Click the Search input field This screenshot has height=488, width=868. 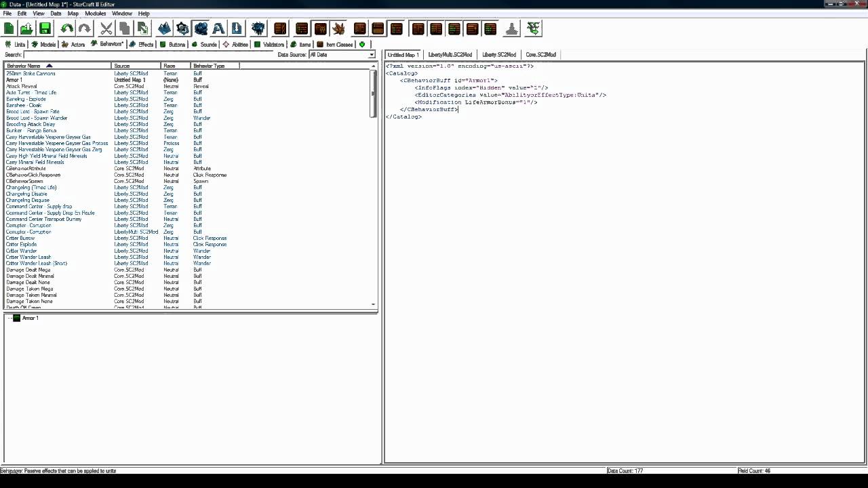point(148,55)
